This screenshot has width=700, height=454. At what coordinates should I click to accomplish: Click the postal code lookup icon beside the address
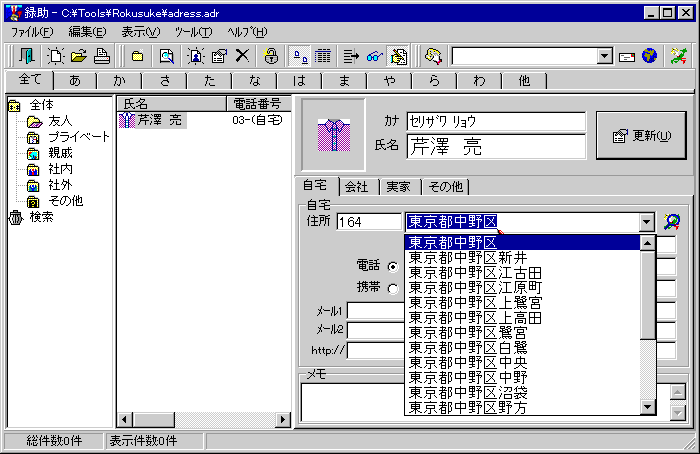(672, 222)
